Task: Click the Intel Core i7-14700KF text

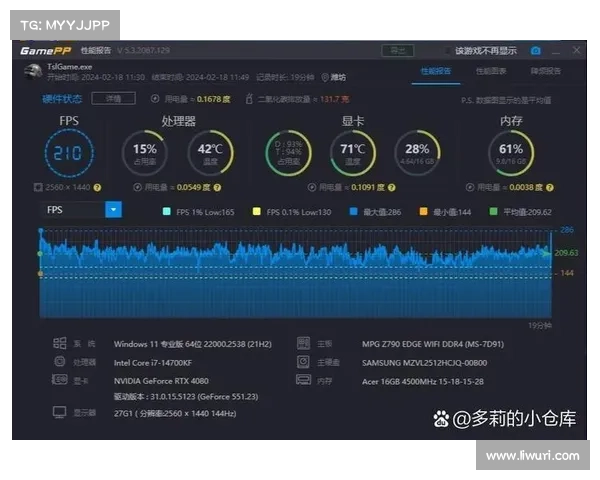Action: tap(153, 363)
